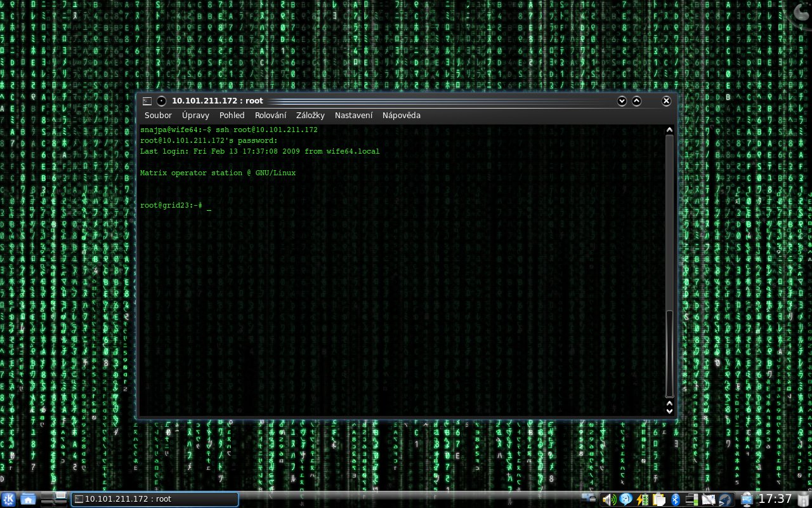
Task: Click 'Matrix operator station @ GNU/Linux' text
Action: point(218,173)
